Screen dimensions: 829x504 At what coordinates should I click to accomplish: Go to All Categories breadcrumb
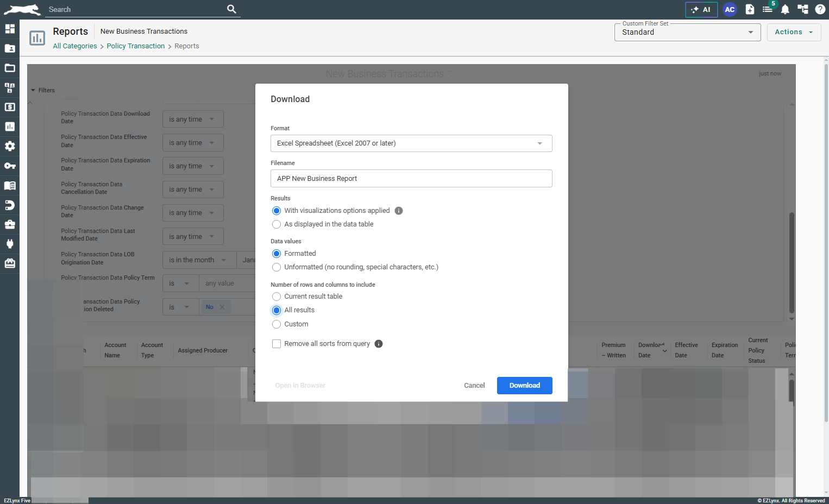(x=75, y=46)
